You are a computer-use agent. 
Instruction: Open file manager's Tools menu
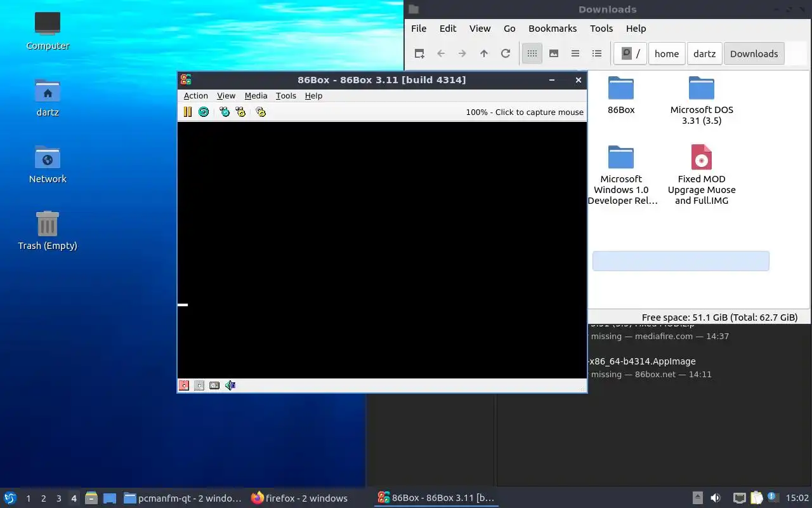point(601,29)
